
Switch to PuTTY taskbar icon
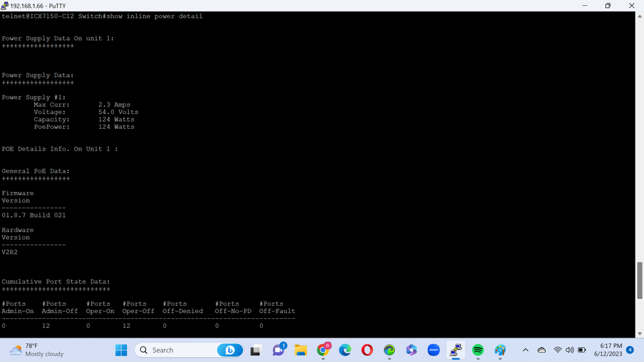(x=456, y=350)
